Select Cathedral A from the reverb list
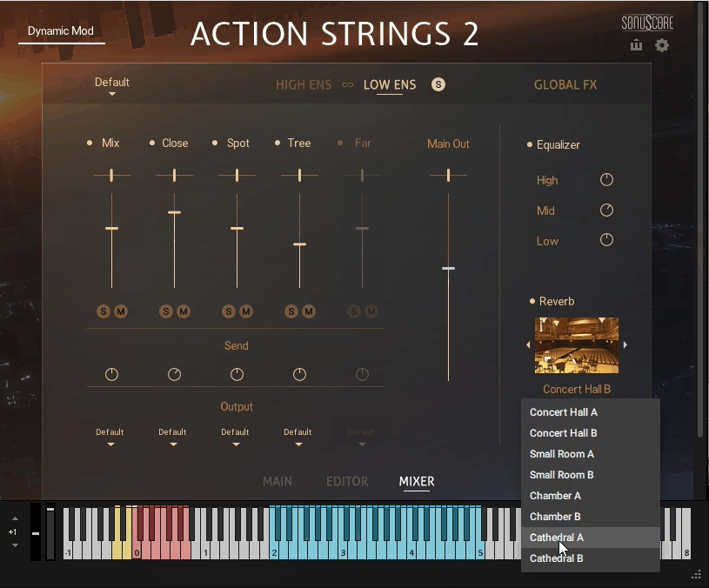Viewport: 709px width, 588px height. [558, 537]
